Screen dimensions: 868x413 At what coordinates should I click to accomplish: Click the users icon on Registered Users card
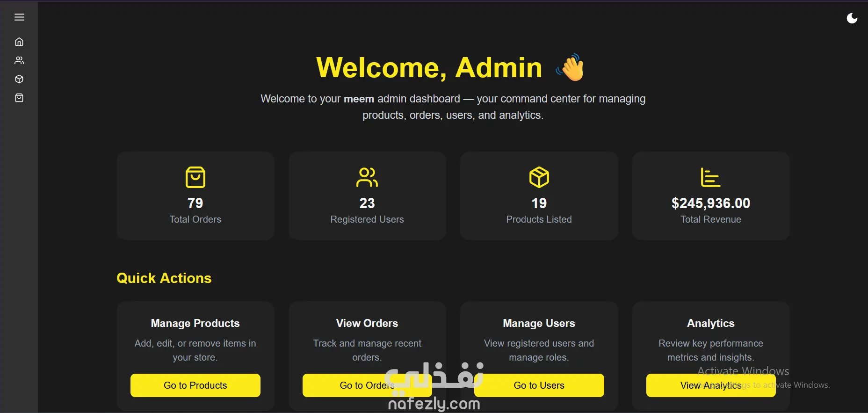367,177
